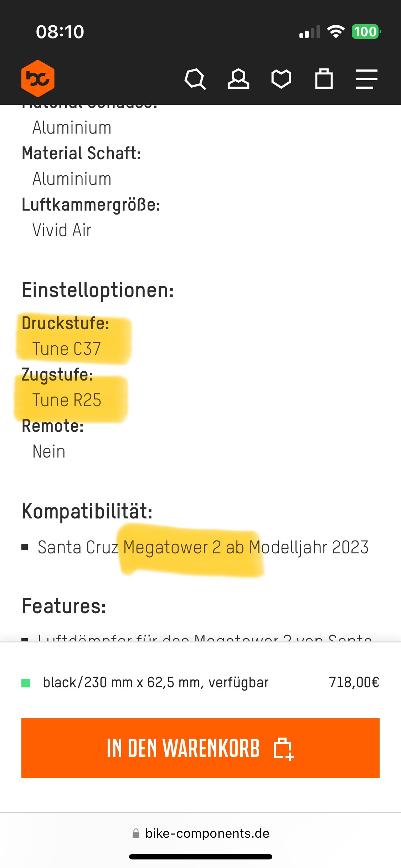Image resolution: width=401 pixels, height=868 pixels.
Task: Open the user account icon
Action: point(238,79)
